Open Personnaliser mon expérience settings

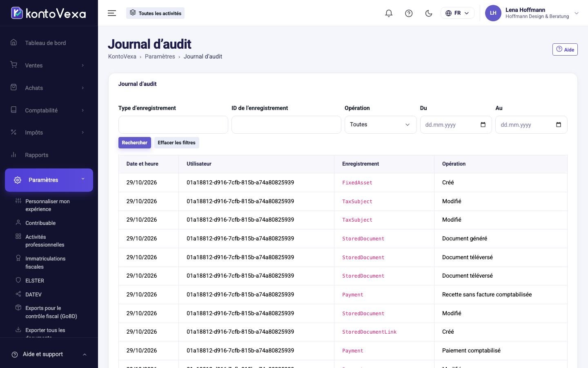47,205
